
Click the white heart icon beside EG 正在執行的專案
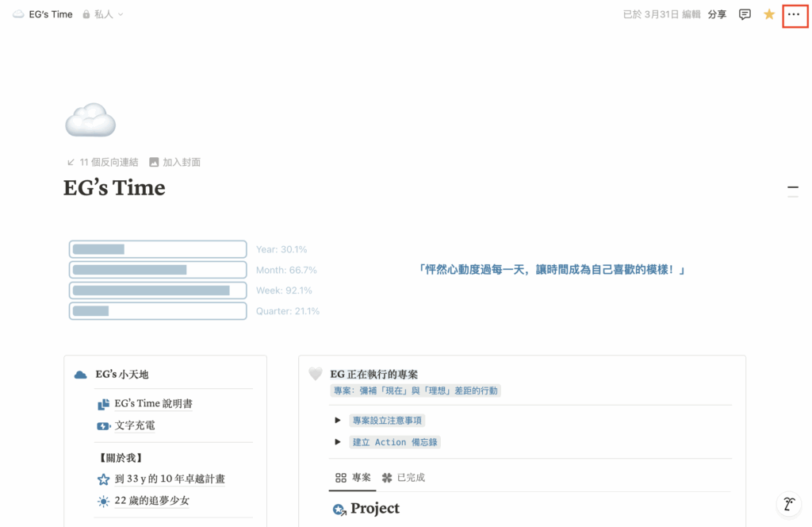point(316,374)
